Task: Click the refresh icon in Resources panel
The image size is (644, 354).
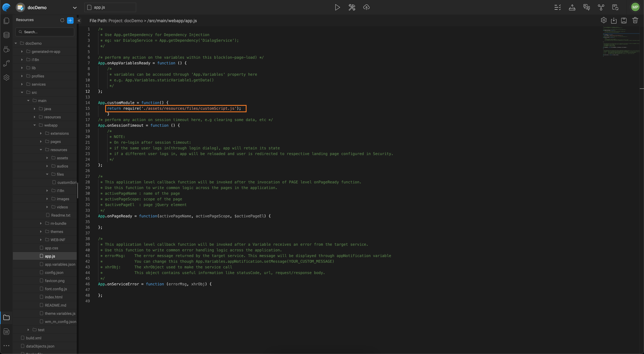Action: 62,20
